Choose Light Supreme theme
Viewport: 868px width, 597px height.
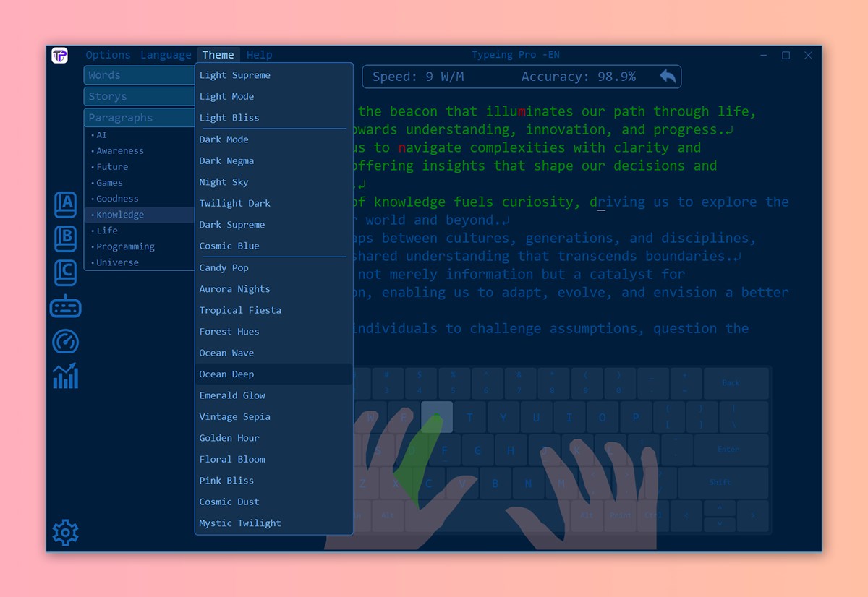[273, 75]
